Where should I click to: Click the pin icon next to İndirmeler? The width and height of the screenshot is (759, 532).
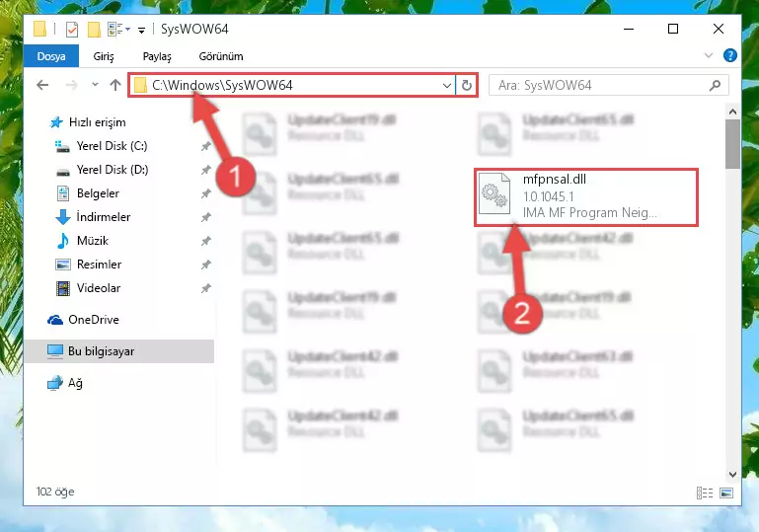205,217
